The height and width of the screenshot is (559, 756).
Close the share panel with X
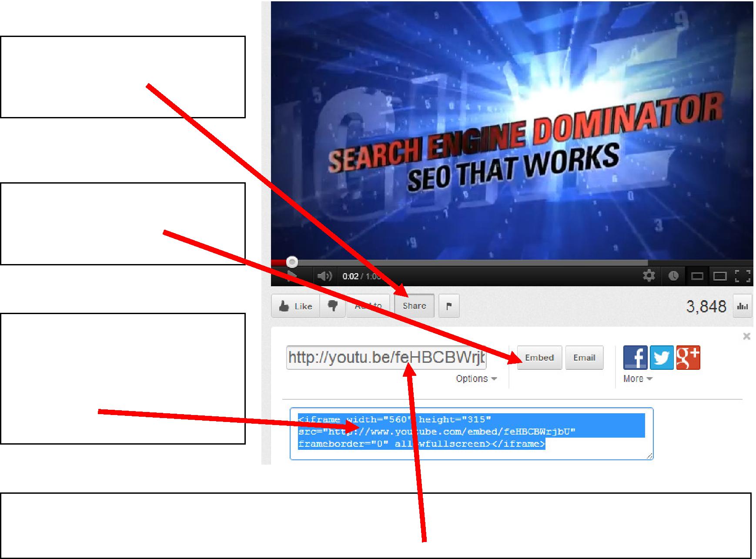coord(746,336)
